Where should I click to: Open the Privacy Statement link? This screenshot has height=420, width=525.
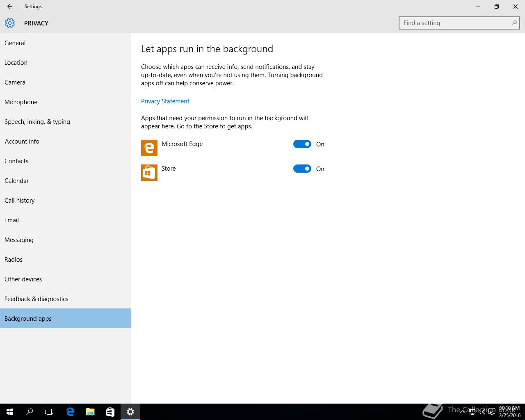click(x=165, y=101)
